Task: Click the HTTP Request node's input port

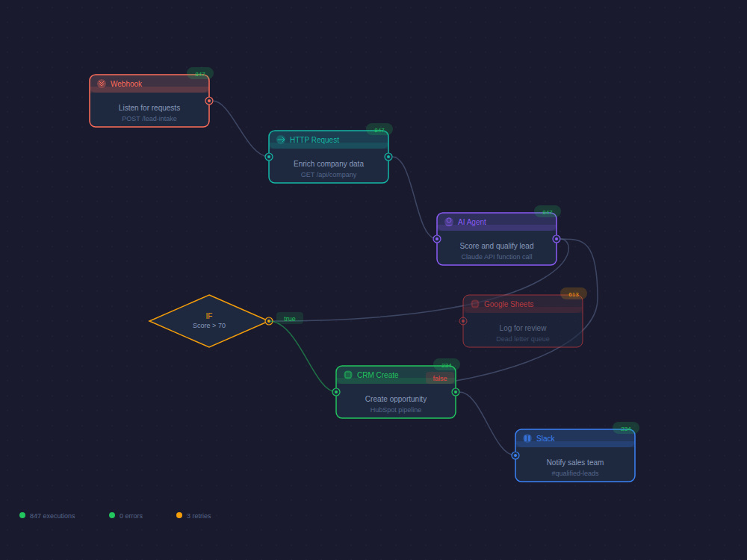Action: pyautogui.click(x=269, y=157)
